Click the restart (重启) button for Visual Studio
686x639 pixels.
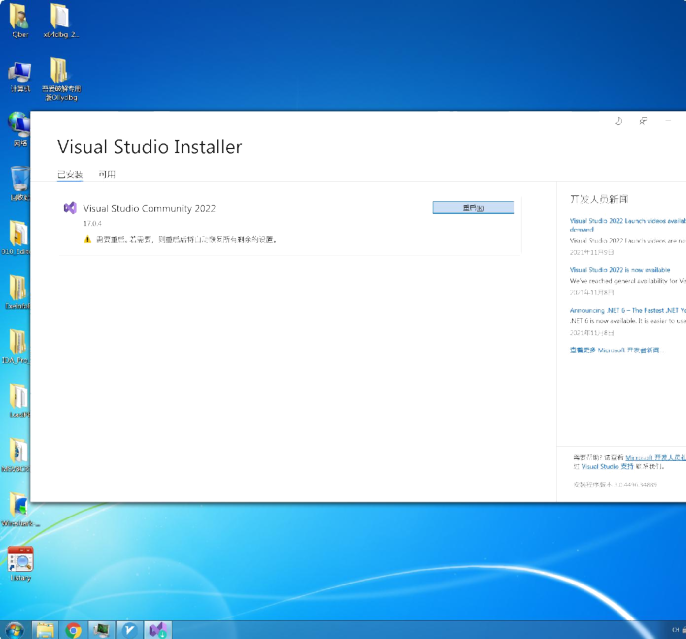pos(473,208)
